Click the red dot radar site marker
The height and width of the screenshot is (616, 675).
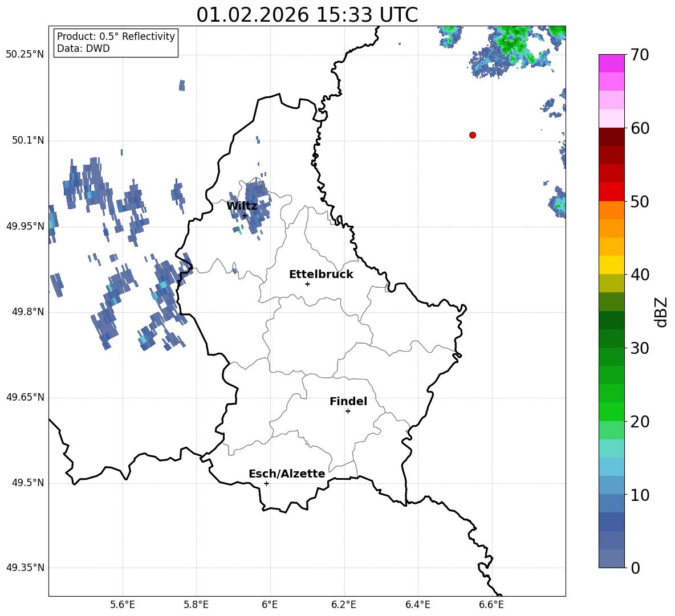473,135
